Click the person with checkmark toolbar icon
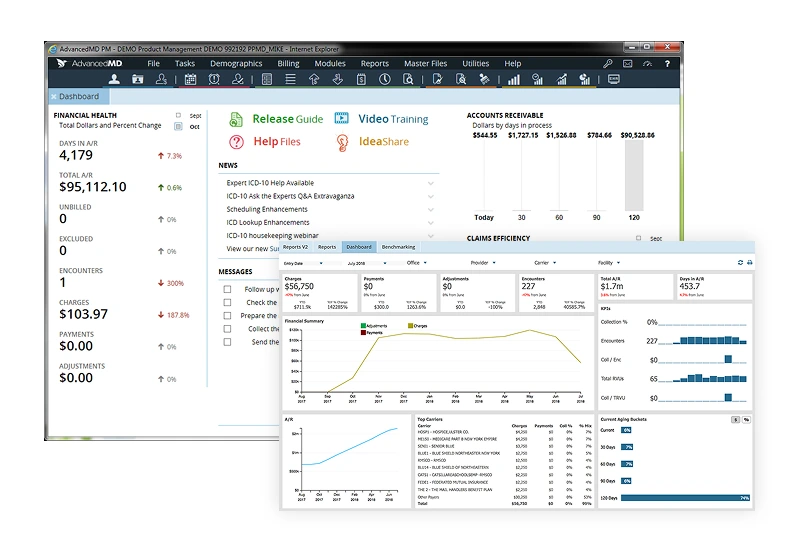The image size is (800, 552). (x=238, y=79)
